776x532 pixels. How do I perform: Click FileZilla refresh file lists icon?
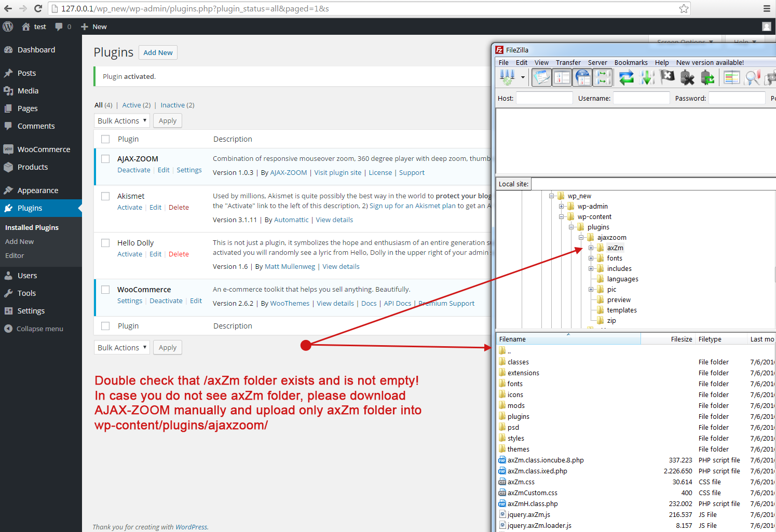627,77
